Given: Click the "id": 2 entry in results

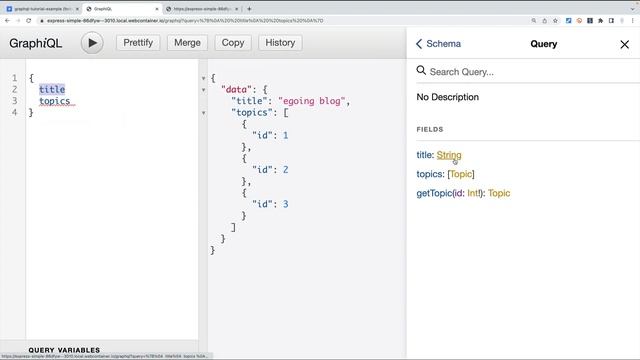Looking at the screenshot, I should [x=270, y=170].
